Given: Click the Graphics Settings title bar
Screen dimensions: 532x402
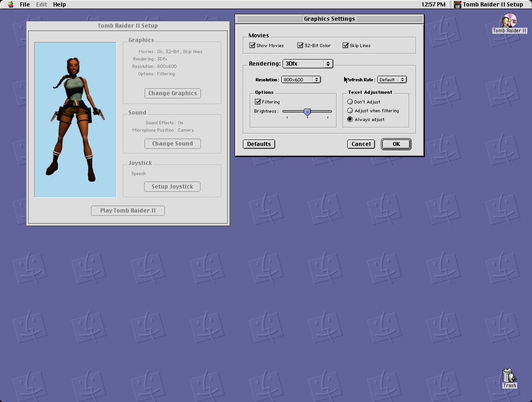Looking at the screenshot, I should [329, 18].
